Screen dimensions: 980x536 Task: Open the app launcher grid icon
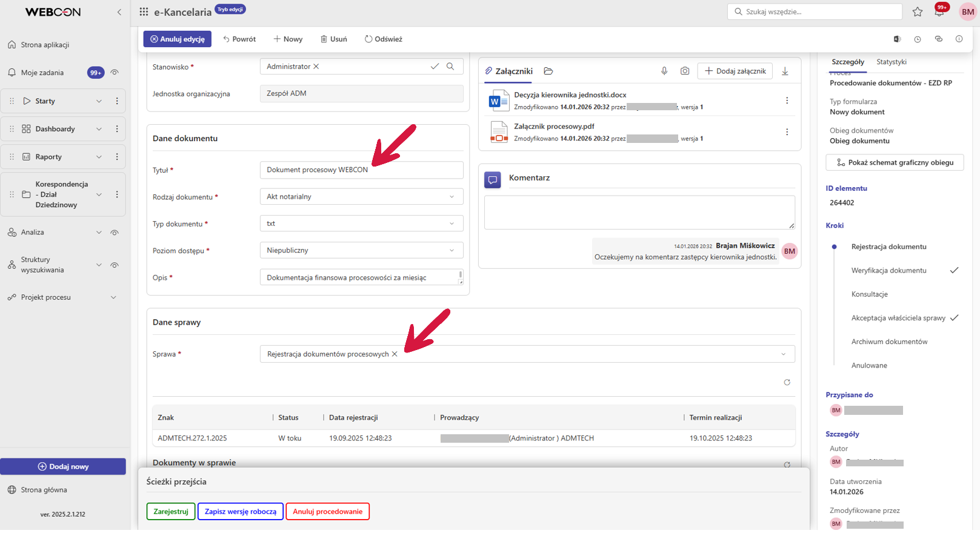pos(144,12)
